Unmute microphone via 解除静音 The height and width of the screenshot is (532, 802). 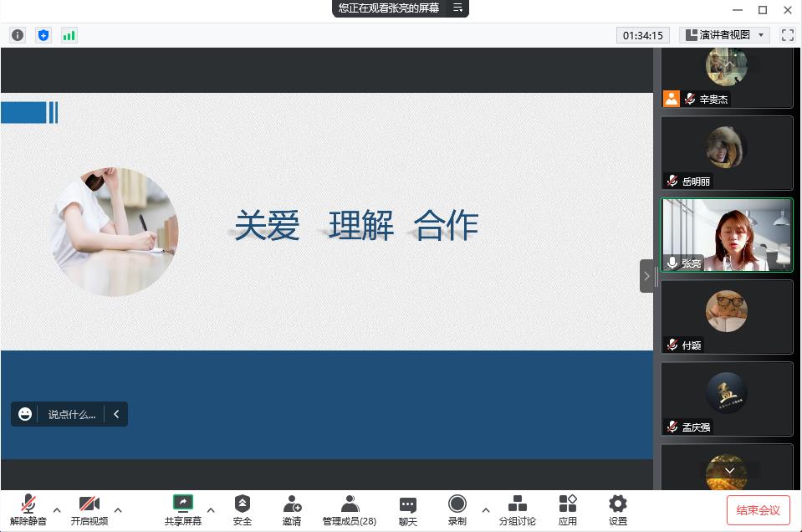(x=28, y=510)
